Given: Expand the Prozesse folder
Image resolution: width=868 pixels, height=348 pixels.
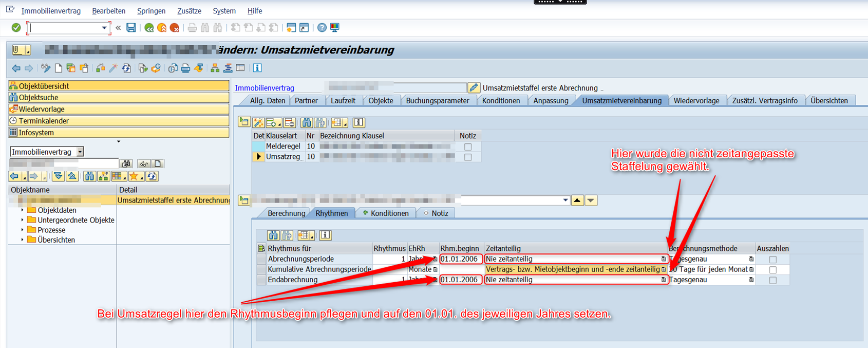Looking at the screenshot, I should tap(22, 230).
